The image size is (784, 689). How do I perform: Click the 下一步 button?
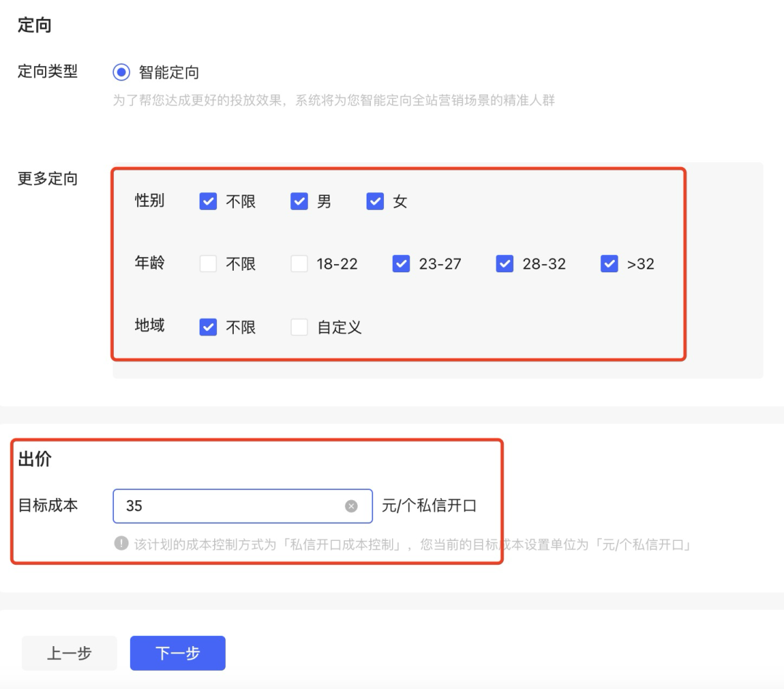177,653
